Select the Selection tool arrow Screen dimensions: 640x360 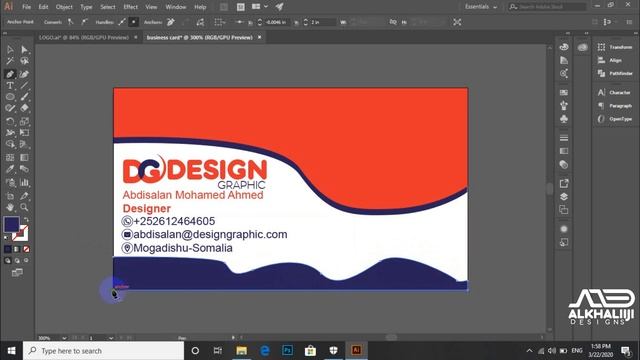coord(10,50)
